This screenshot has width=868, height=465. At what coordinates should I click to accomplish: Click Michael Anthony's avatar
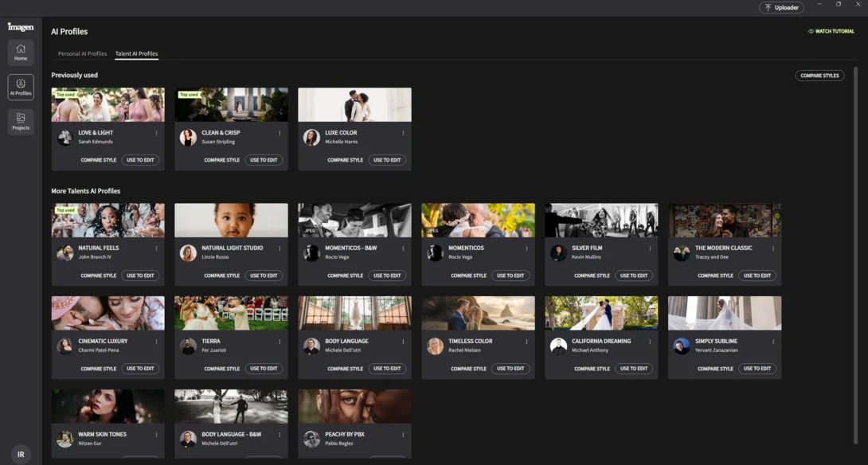558,346
